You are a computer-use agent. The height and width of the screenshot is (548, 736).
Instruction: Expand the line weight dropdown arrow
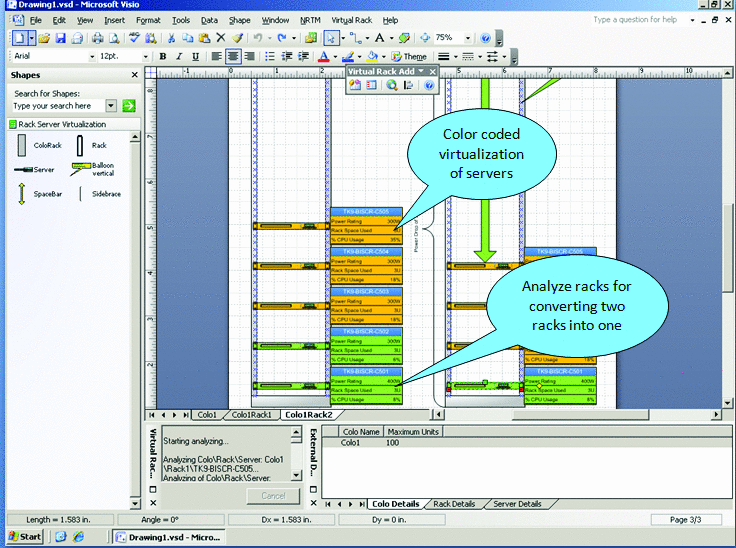point(455,57)
